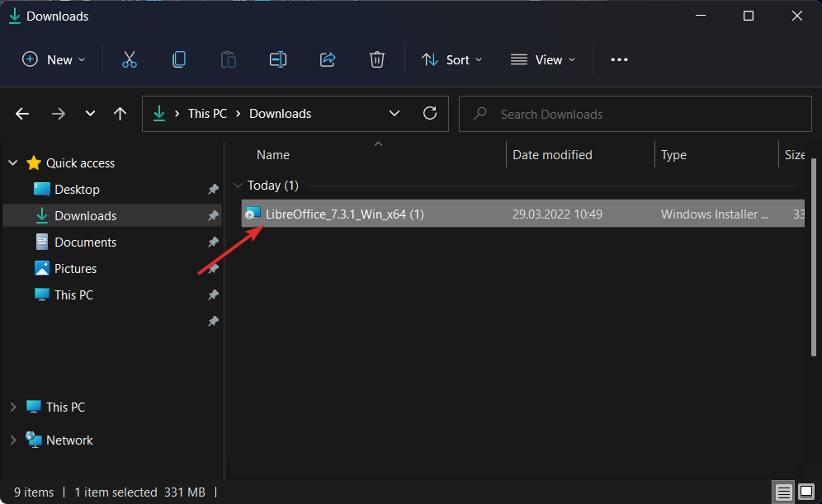
Task: Cut the selected file using toolbar scissors icon
Action: (x=129, y=59)
